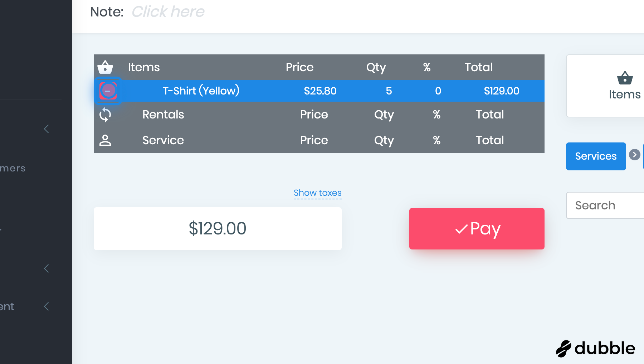The height and width of the screenshot is (364, 644).
Task: Expand the first sidebar chevron menu
Action: [47, 129]
